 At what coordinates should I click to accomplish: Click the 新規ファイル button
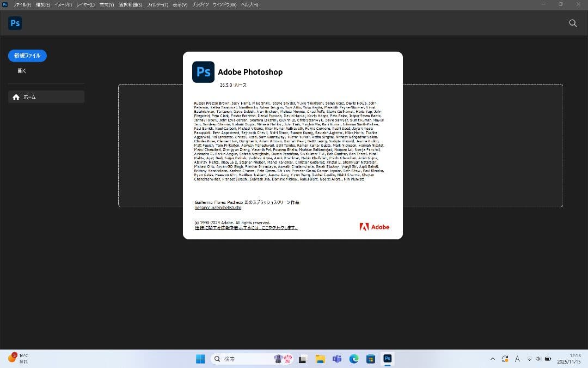pyautogui.click(x=27, y=56)
